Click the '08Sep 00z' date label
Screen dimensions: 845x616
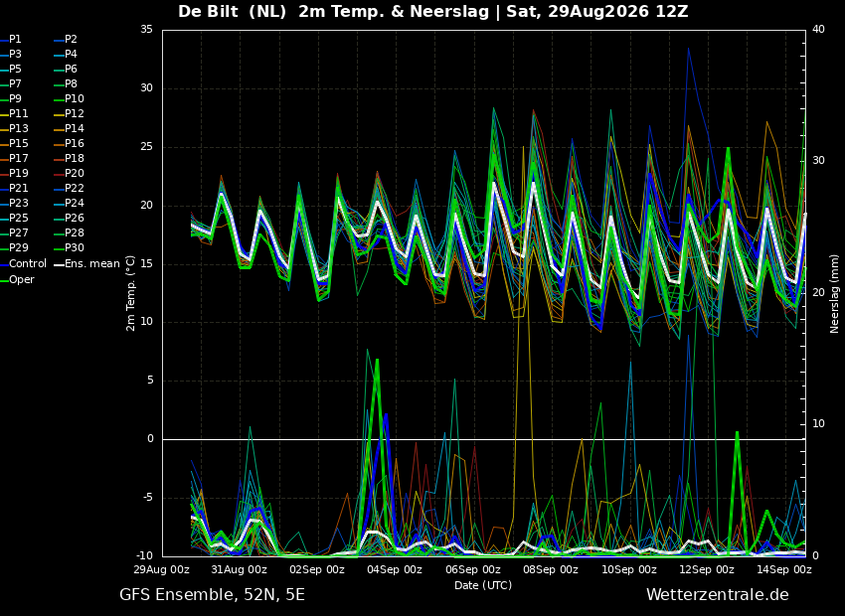(551, 569)
